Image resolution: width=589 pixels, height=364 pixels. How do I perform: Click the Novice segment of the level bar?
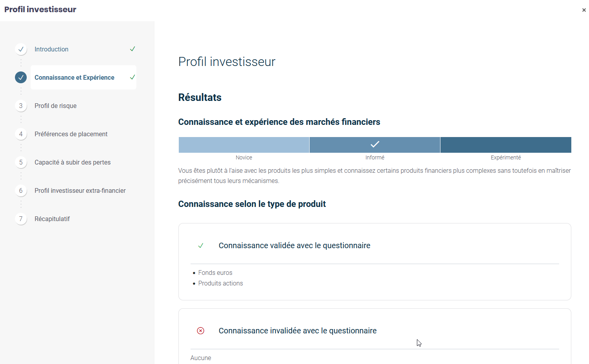244,145
